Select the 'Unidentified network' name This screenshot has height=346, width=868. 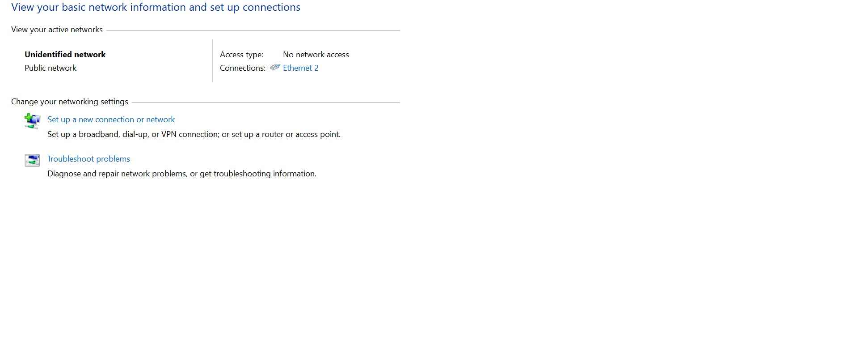tap(65, 55)
